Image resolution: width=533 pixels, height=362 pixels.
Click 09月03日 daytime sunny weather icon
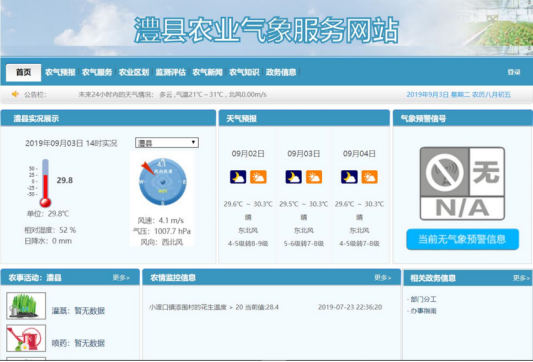click(x=314, y=177)
